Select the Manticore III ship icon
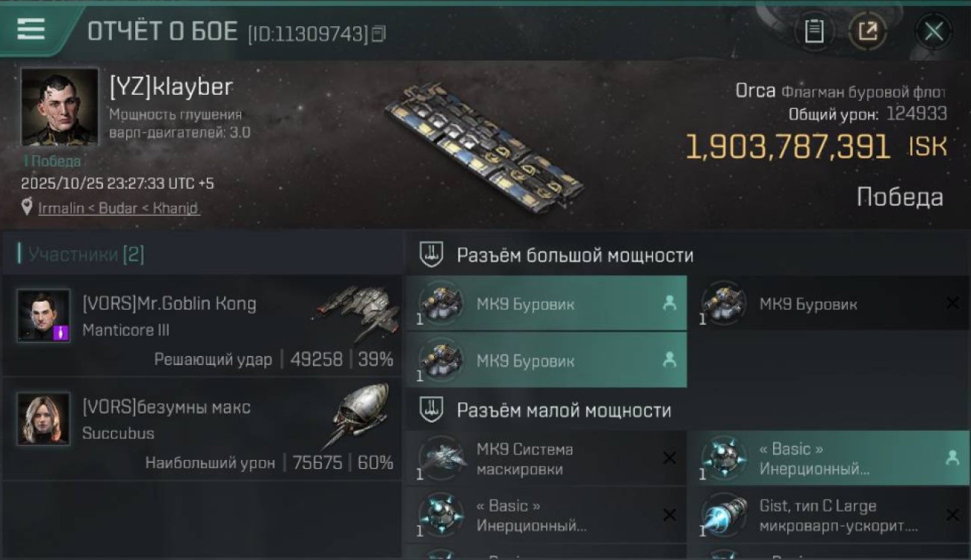 pos(356,311)
